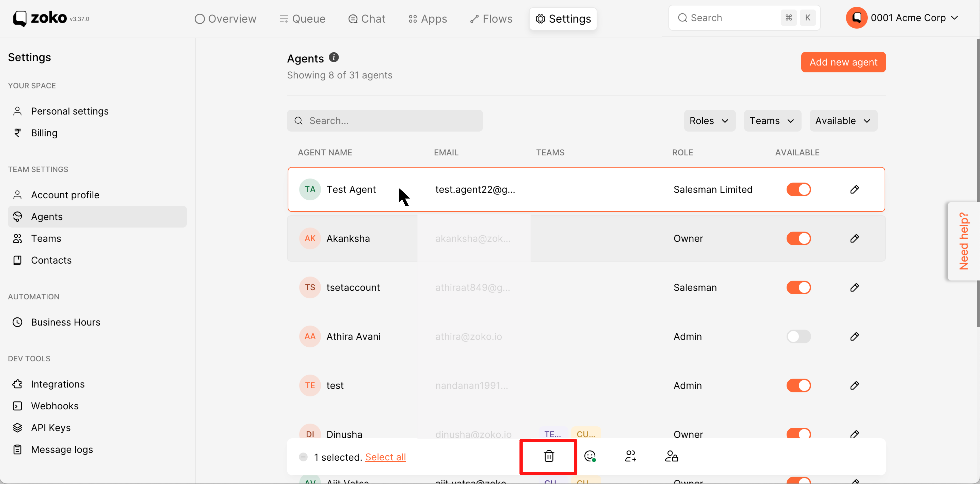Expand the Teams filter dropdown
The image size is (980, 484).
772,121
